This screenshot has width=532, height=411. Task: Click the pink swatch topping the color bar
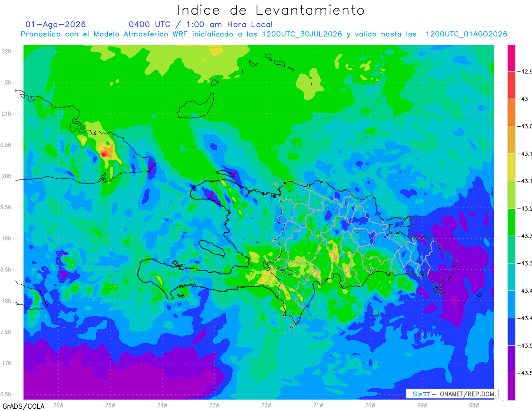point(511,58)
